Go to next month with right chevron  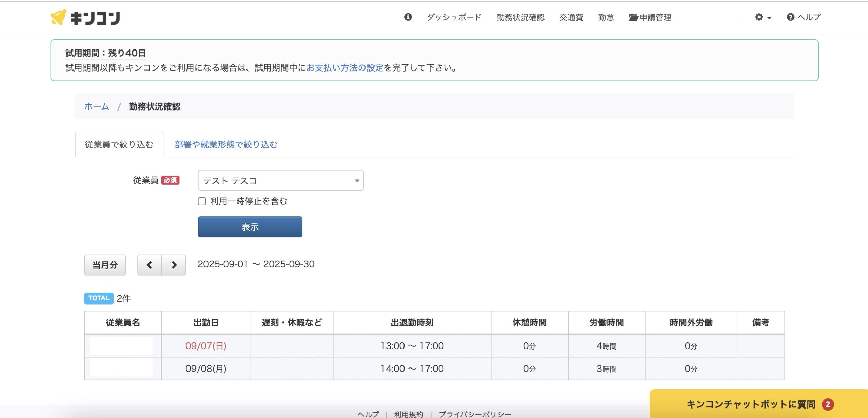coord(174,265)
